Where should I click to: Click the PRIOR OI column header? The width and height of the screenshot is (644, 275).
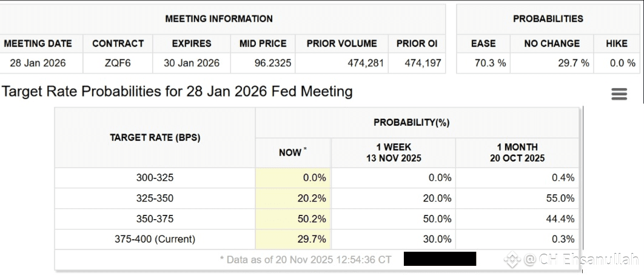[417, 44]
